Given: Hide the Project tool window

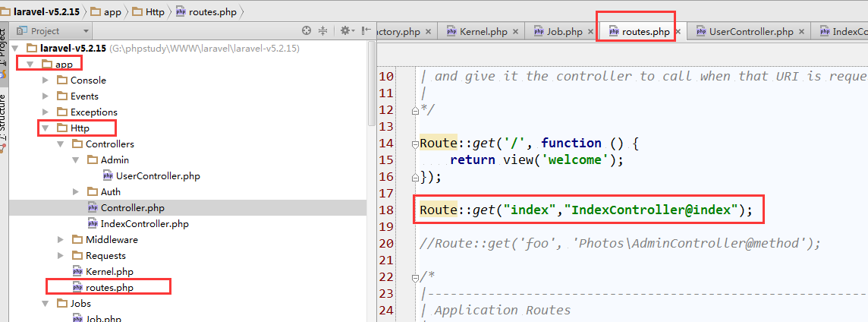Looking at the screenshot, I should (x=366, y=31).
